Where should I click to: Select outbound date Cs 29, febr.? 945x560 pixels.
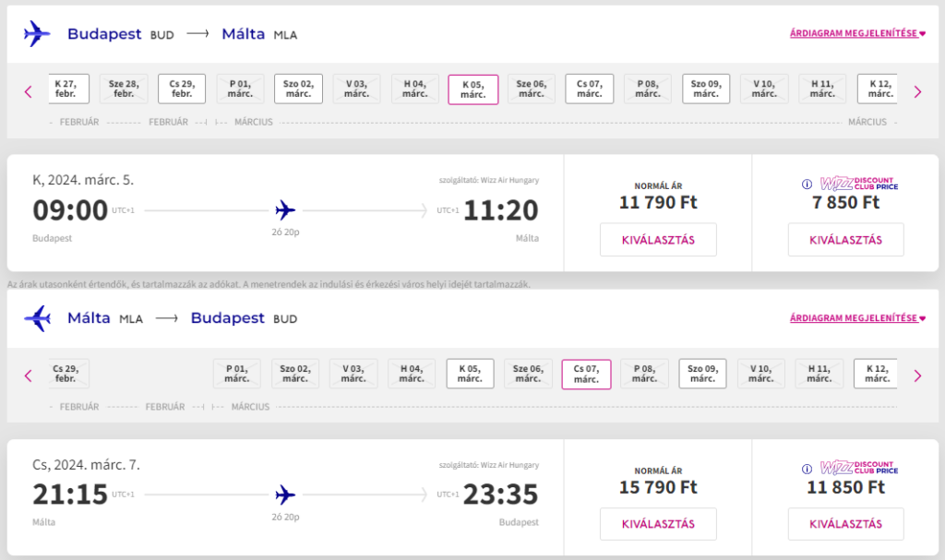[182, 89]
